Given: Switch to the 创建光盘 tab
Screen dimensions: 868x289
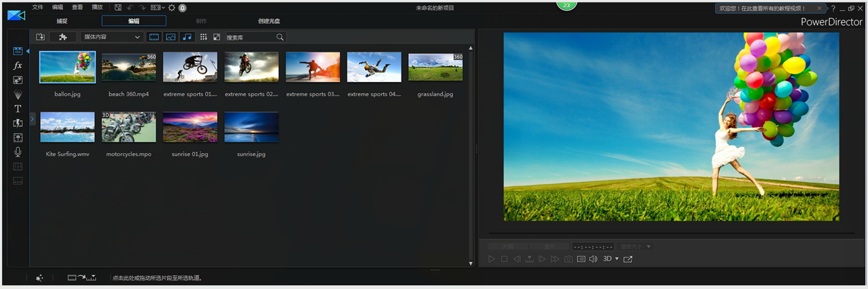Looking at the screenshot, I should [x=269, y=21].
